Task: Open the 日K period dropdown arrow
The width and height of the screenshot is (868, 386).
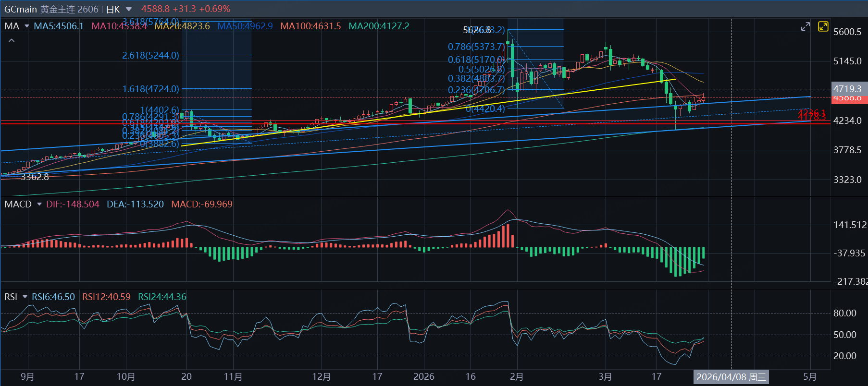Action: click(x=129, y=9)
